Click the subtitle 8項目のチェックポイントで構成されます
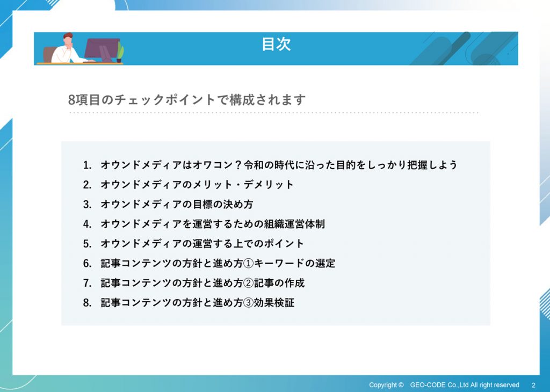 point(187,100)
